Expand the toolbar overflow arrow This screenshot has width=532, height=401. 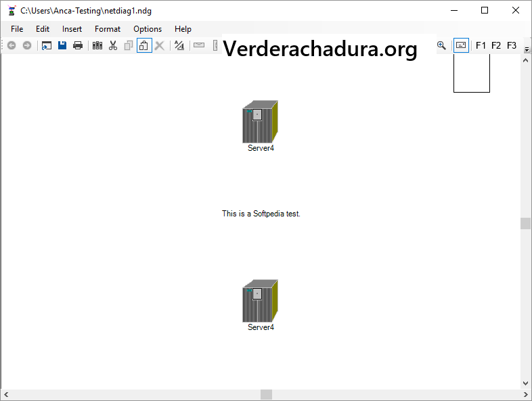pyautogui.click(x=527, y=49)
